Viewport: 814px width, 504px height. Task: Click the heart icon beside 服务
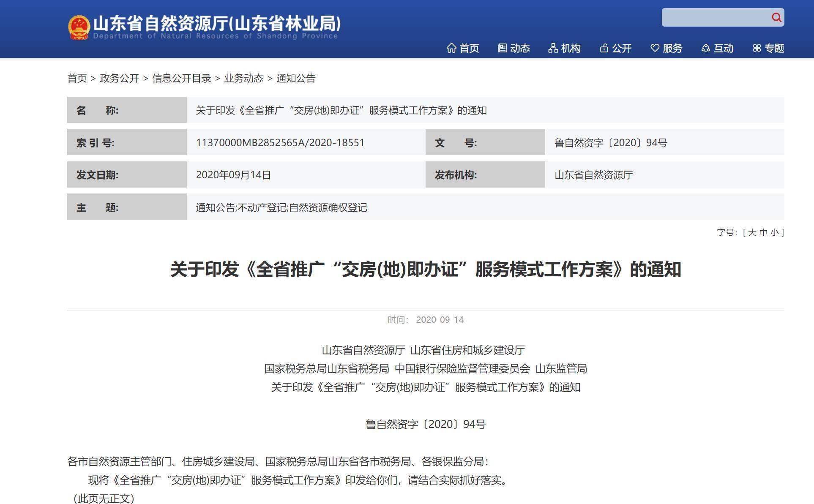point(655,48)
